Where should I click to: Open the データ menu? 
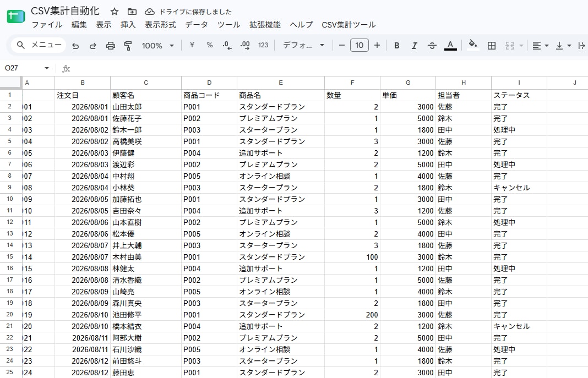[197, 25]
